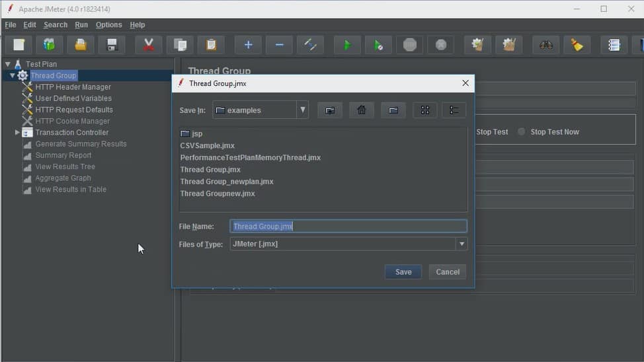Switch save dialog to List view

(425, 110)
